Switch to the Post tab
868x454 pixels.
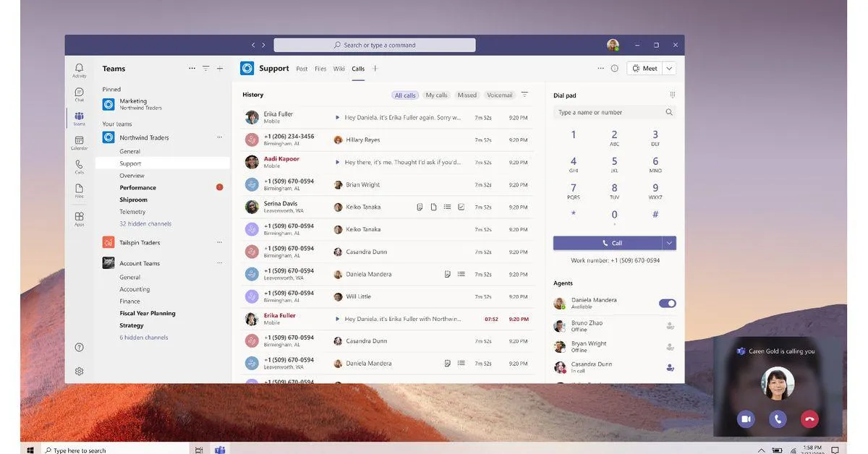pos(302,69)
